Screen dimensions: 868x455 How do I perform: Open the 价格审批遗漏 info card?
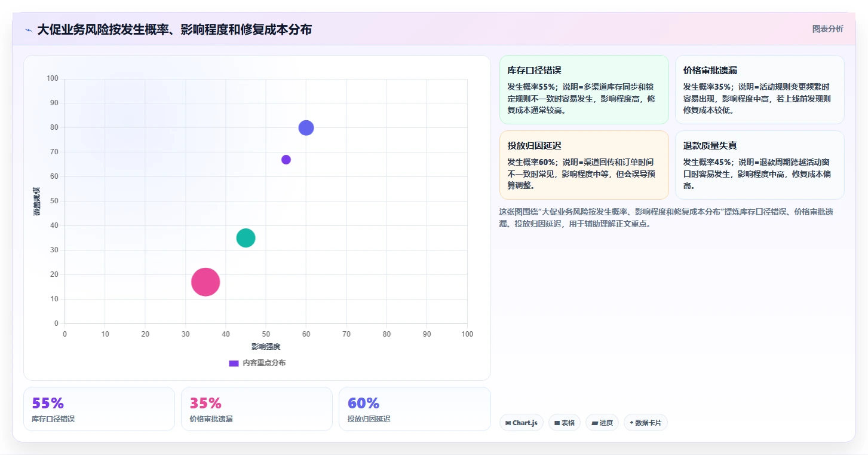[x=760, y=90]
